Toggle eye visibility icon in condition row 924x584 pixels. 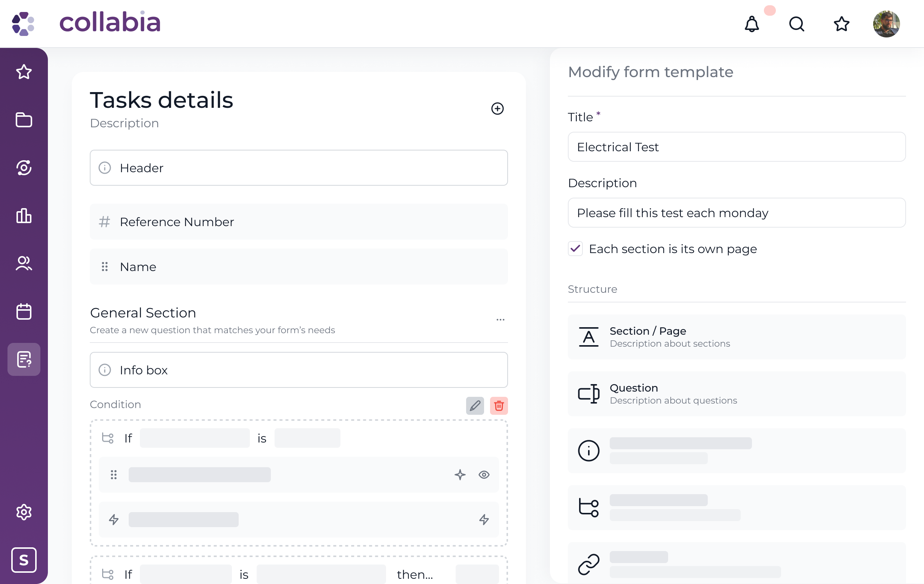(x=484, y=475)
